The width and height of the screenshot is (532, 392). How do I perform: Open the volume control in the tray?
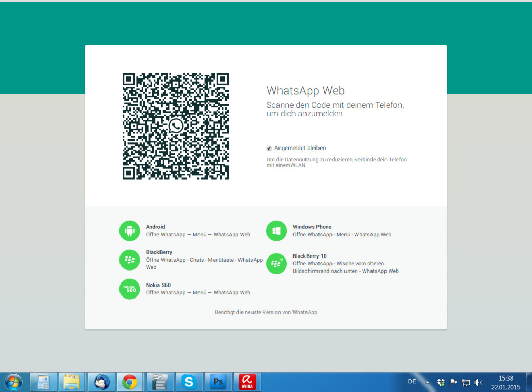coord(477,382)
